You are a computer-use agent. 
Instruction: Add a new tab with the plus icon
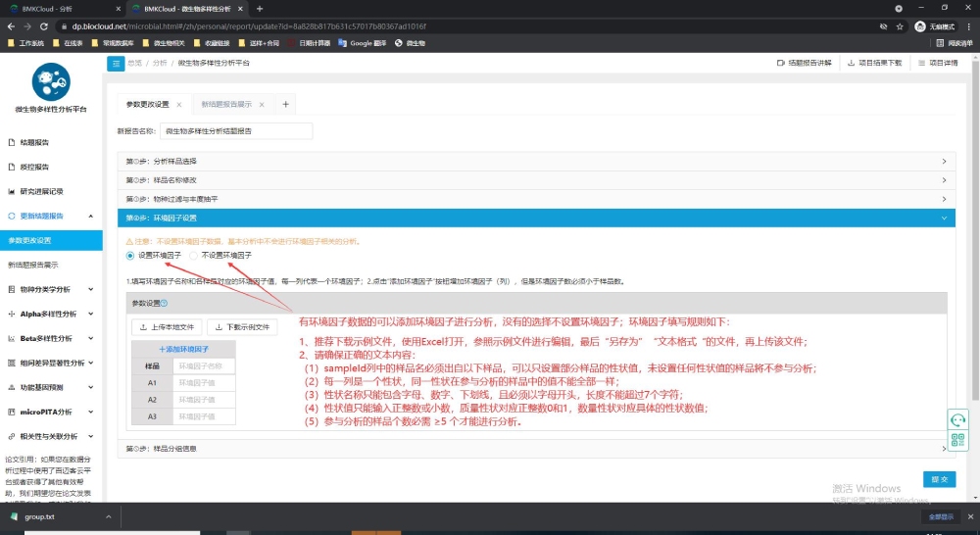click(285, 104)
